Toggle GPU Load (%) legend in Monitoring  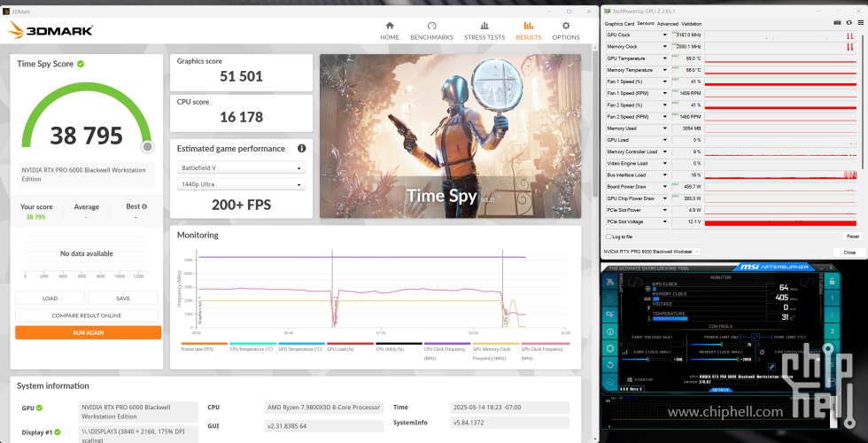(x=351, y=346)
